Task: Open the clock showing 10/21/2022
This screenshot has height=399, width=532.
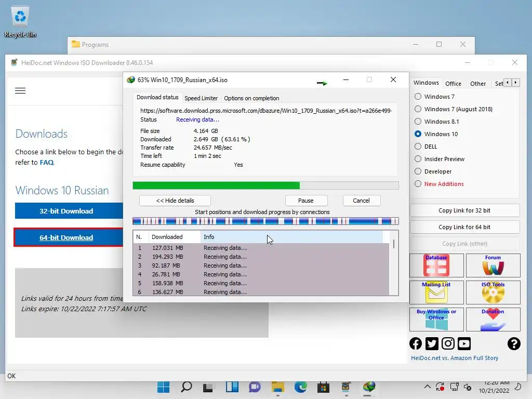Action: (x=494, y=387)
